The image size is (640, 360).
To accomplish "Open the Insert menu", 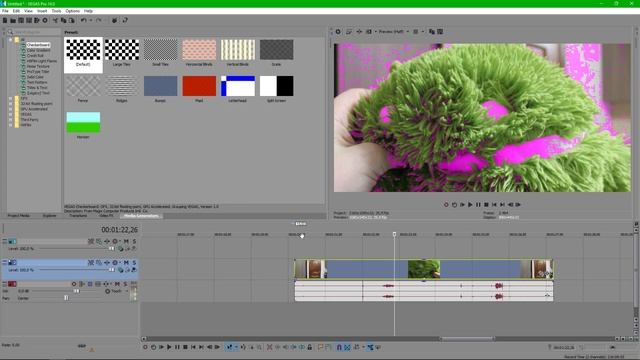I will pos(42,11).
